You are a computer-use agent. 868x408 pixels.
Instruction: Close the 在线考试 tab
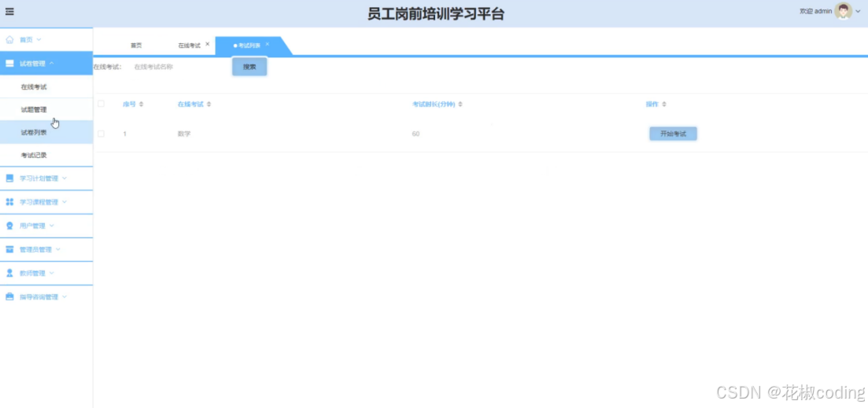pyautogui.click(x=208, y=44)
